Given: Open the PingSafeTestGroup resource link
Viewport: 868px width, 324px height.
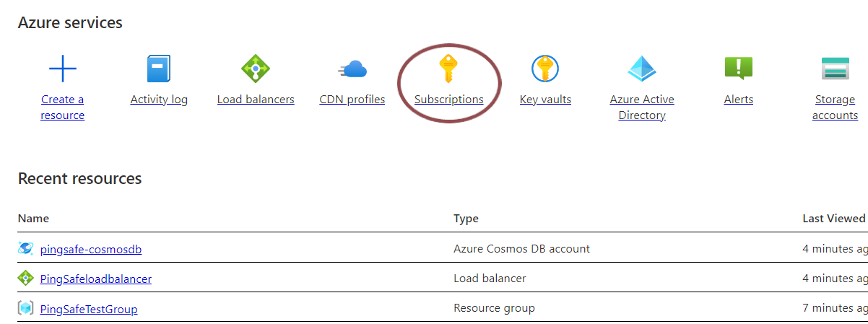Looking at the screenshot, I should pyautogui.click(x=89, y=310).
